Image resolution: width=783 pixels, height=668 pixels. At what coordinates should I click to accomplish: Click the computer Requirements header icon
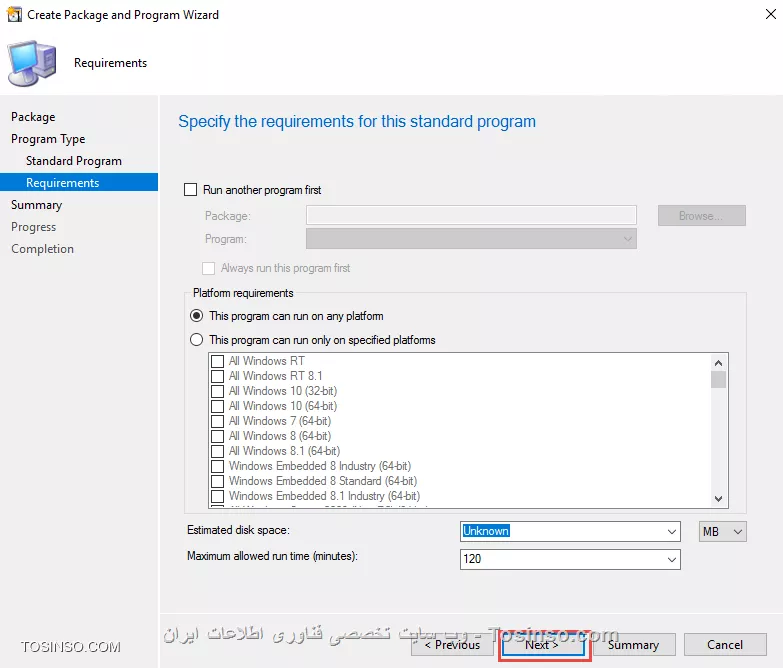coord(31,63)
